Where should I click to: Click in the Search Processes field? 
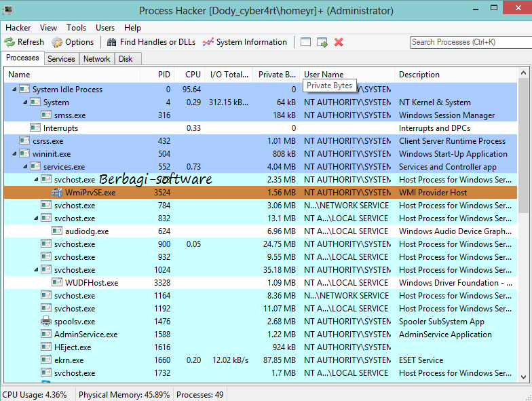pos(471,42)
